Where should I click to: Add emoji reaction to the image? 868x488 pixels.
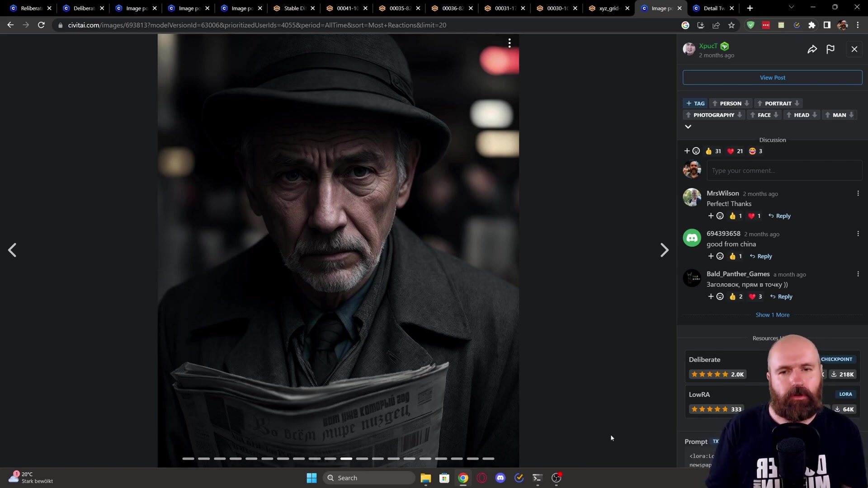click(692, 151)
